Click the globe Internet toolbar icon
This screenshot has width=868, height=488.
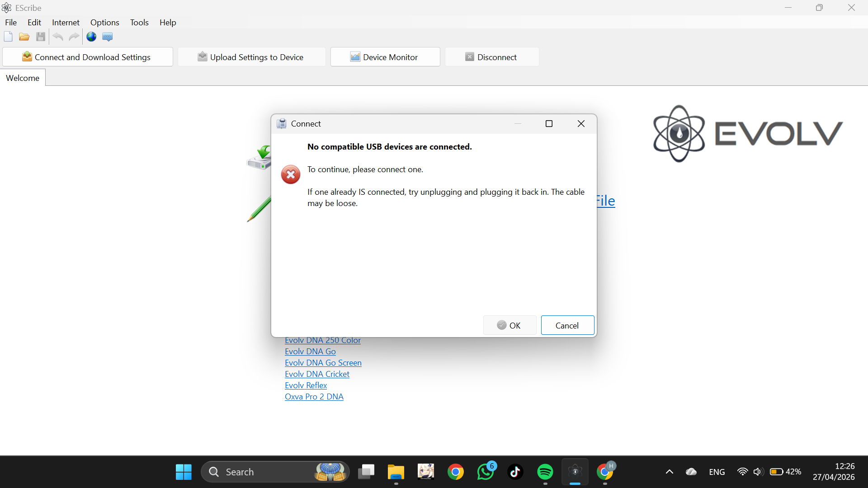tap(91, 37)
